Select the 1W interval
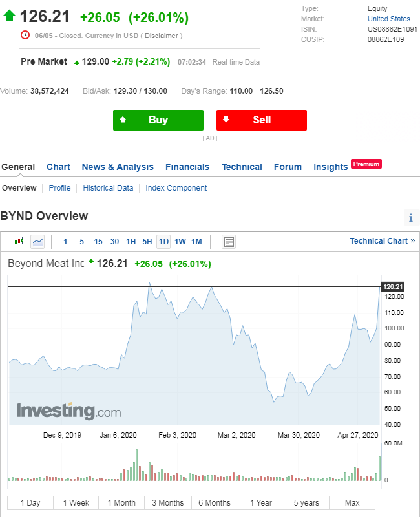 pos(180,242)
